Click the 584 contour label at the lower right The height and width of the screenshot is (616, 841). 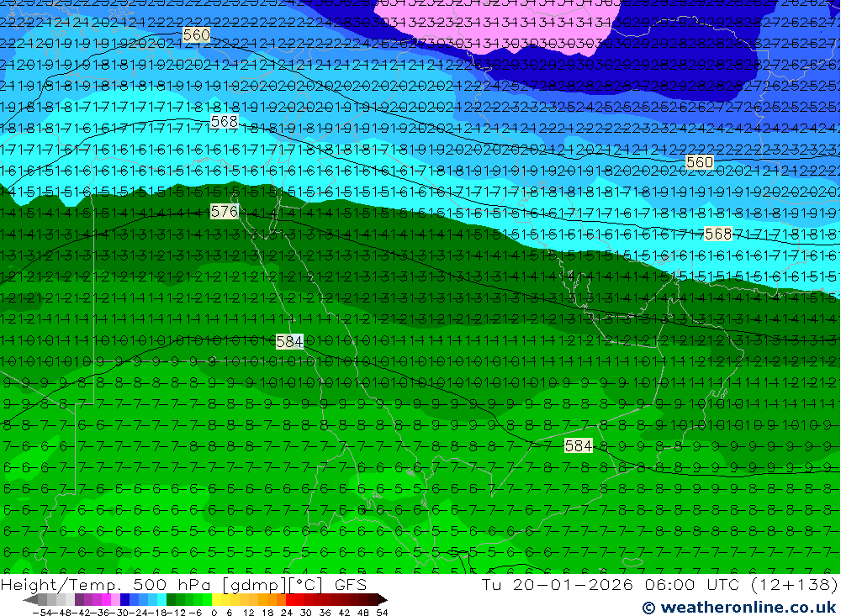click(579, 445)
